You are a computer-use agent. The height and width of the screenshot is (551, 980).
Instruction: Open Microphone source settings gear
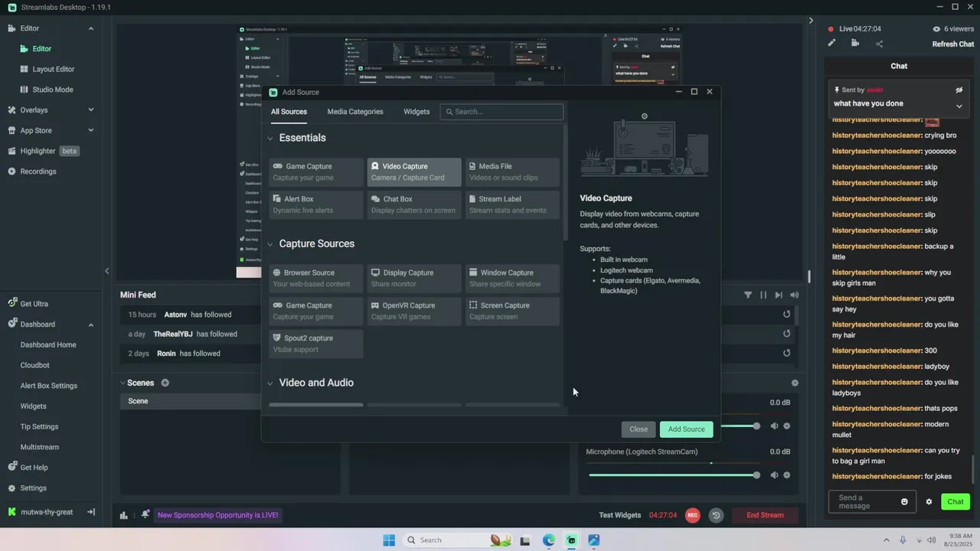[x=786, y=475]
